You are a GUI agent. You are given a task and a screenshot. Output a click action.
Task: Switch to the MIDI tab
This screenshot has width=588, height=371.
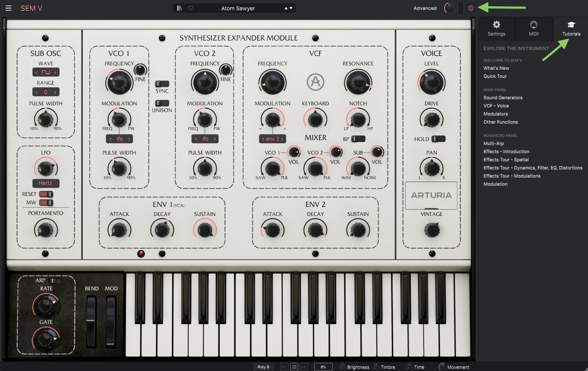pos(534,29)
